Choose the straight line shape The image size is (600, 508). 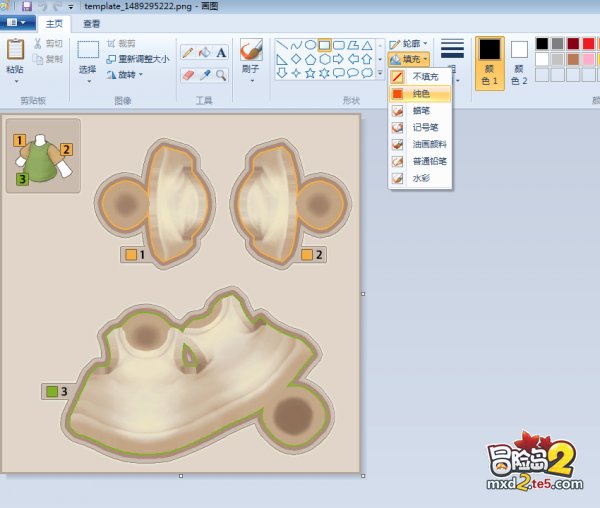pos(282,46)
